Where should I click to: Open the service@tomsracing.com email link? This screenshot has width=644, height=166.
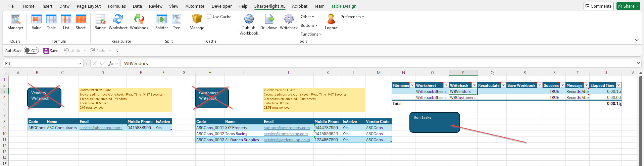click(x=286, y=134)
